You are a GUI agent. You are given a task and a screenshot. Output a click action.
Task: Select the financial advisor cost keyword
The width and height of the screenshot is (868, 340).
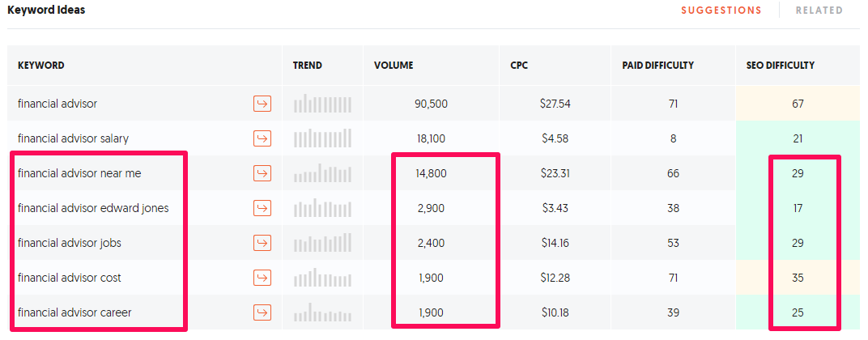[x=69, y=278]
